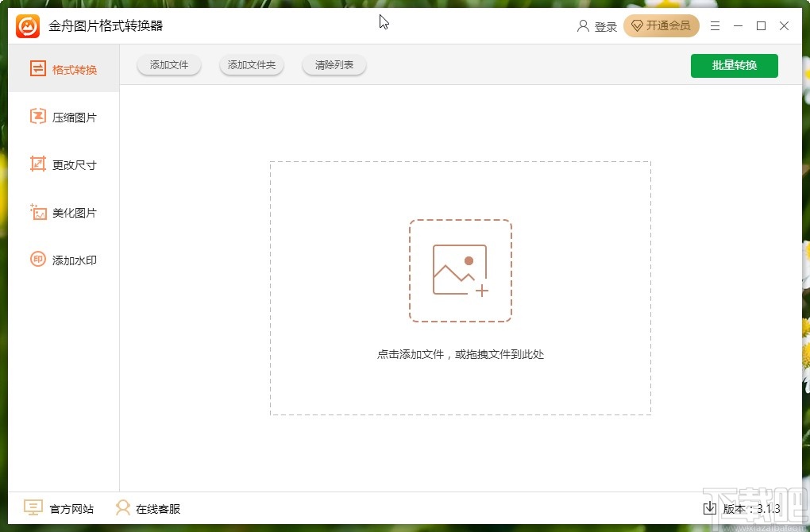The height and width of the screenshot is (532, 810).
Task: Click the user login person icon
Action: point(584,25)
